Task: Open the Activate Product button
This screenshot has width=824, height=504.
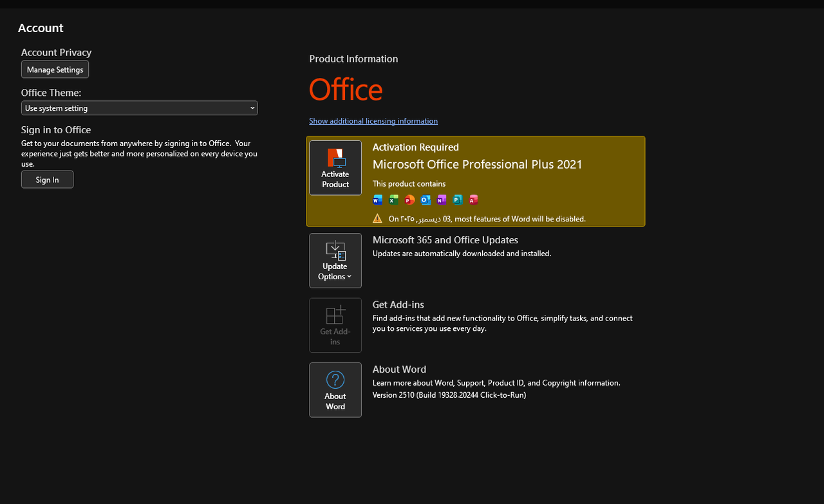Action: (x=335, y=168)
